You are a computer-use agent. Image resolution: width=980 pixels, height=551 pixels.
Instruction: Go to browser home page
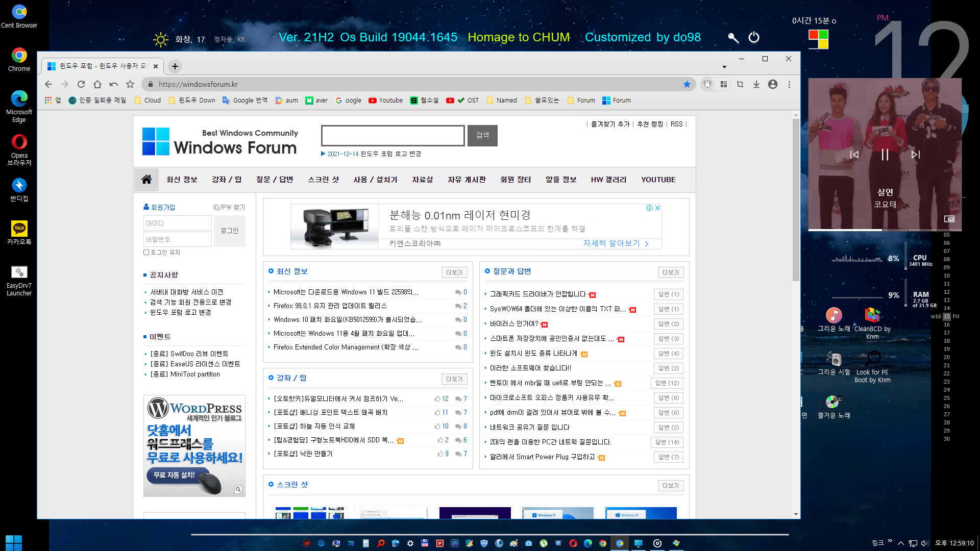click(x=97, y=84)
